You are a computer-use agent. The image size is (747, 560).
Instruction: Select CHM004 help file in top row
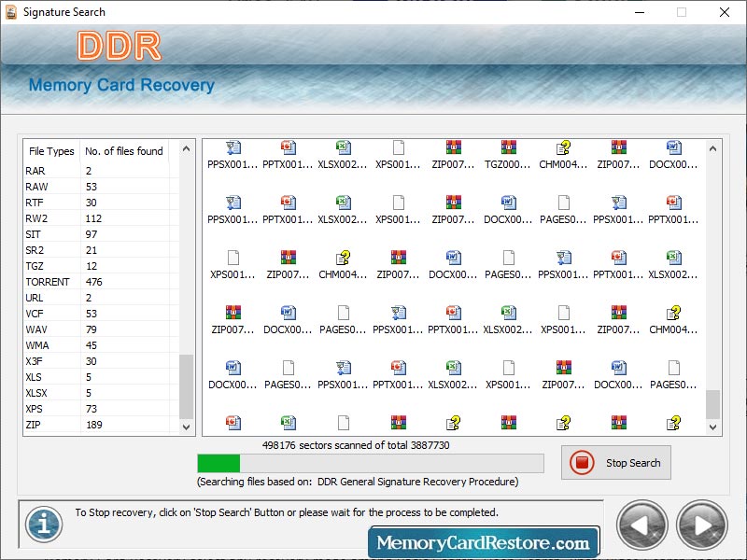563,155
